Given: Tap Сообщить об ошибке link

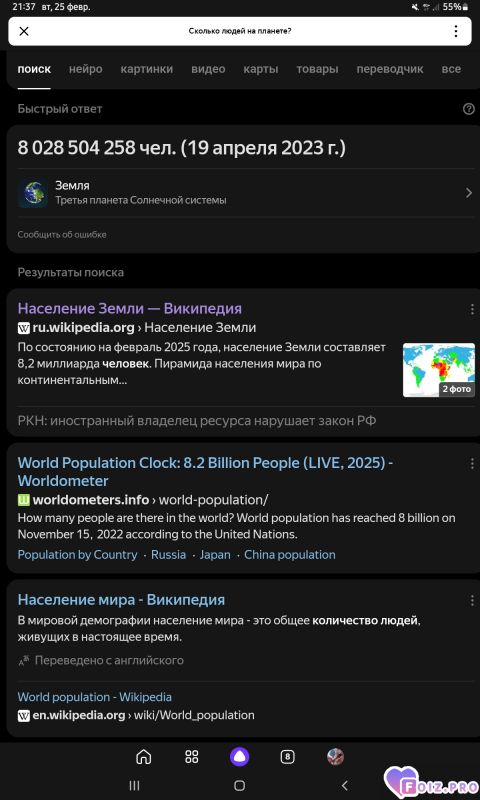Looking at the screenshot, I should pos(62,235).
